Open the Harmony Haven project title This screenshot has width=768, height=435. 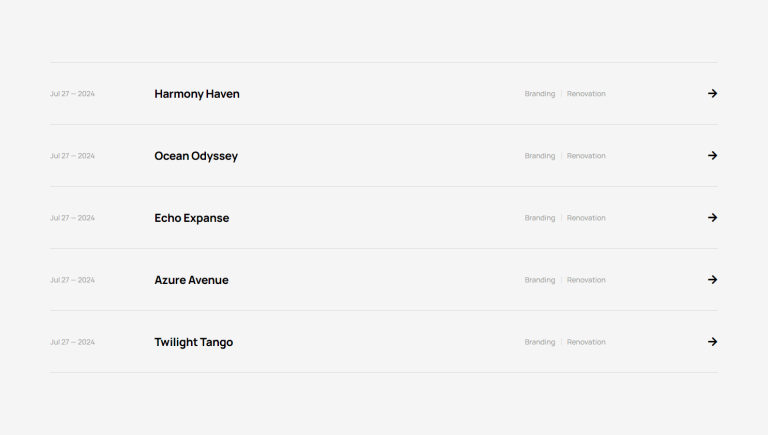pos(197,94)
